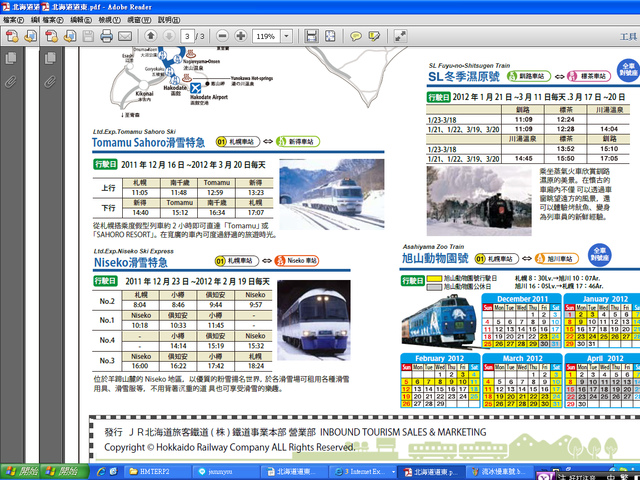
Task: Click the time cell '17:07'
Action: click(x=256, y=212)
